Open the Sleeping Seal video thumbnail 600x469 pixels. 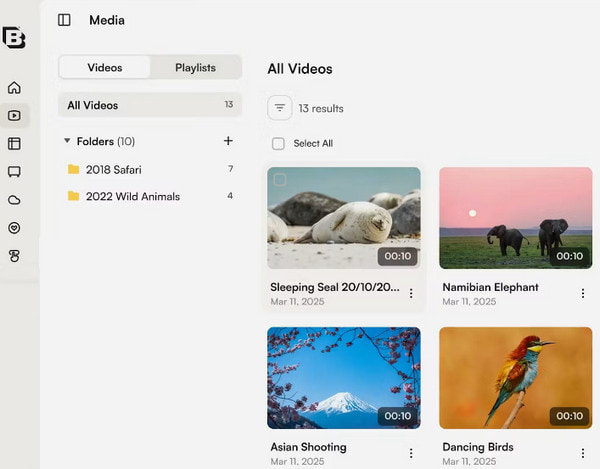[x=344, y=218]
